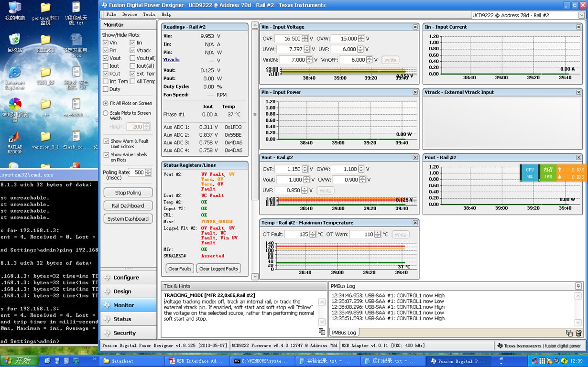Copy the PMBus Log contents
The image size is (588, 367).
[x=569, y=333]
